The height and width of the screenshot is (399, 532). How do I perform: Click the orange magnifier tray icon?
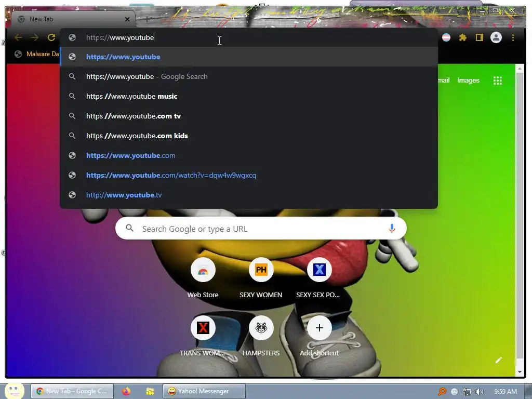pyautogui.click(x=442, y=392)
